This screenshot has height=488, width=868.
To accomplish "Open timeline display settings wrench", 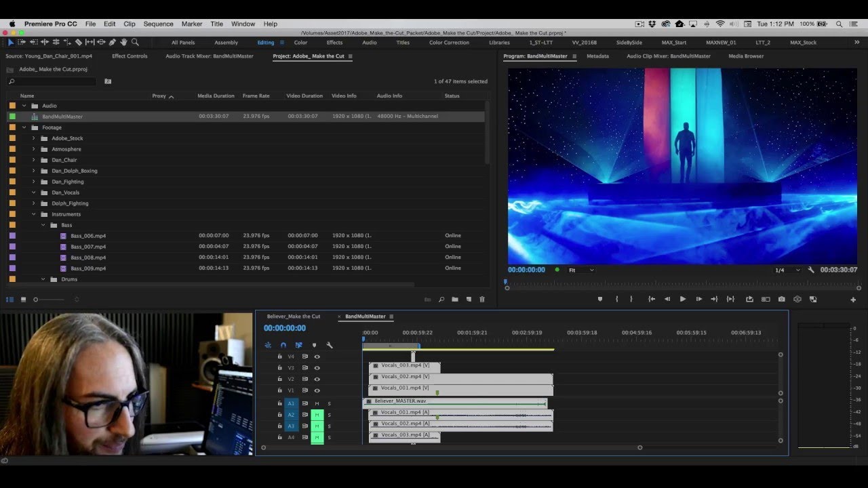I will click(x=330, y=345).
